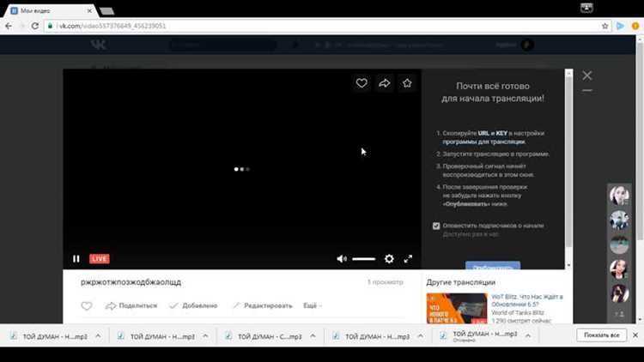Screen dimensions: 644x362
Task: Expand options for cancelled ТОЙ ДУМАН download
Action: tap(528, 335)
